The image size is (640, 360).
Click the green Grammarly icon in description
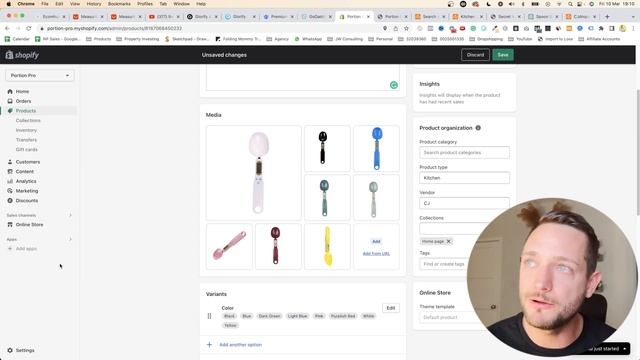394,85
